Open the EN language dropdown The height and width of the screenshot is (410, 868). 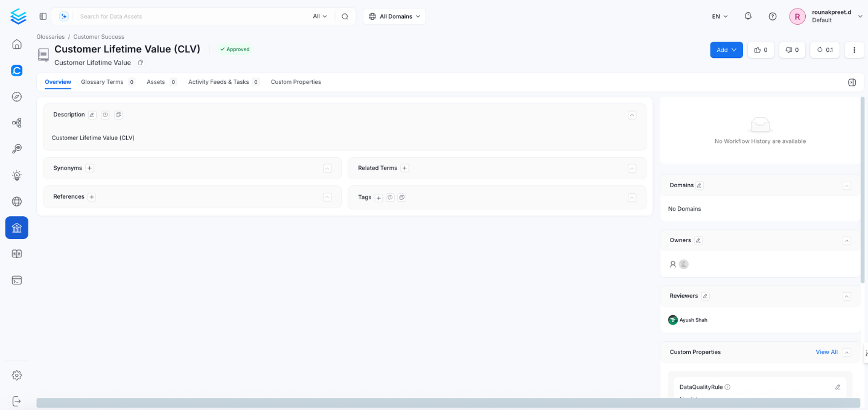coord(720,16)
